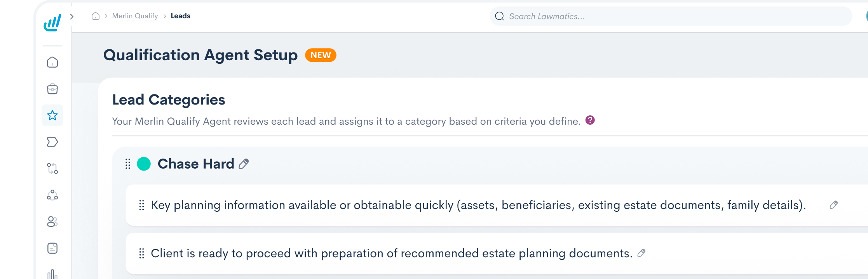Open Merlin Qualify breadcrumb link
Viewport: 868px width, 279px height.
[x=135, y=16]
